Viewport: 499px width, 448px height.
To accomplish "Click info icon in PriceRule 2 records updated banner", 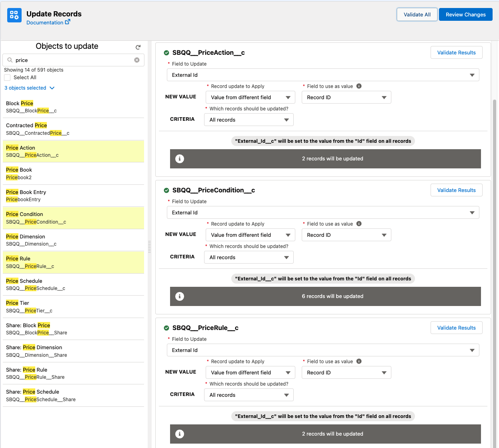I will 180,434.
